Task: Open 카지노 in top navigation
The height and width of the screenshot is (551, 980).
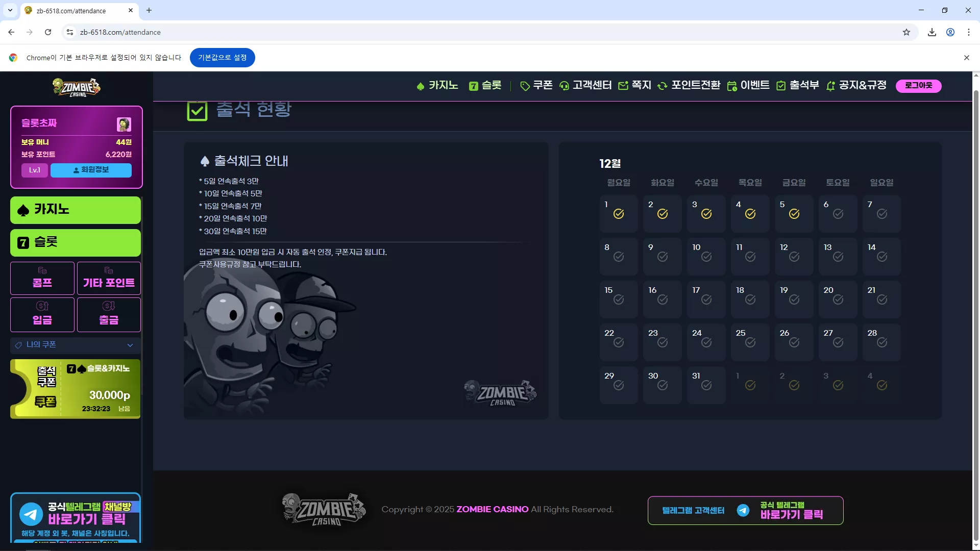Action: (x=437, y=85)
